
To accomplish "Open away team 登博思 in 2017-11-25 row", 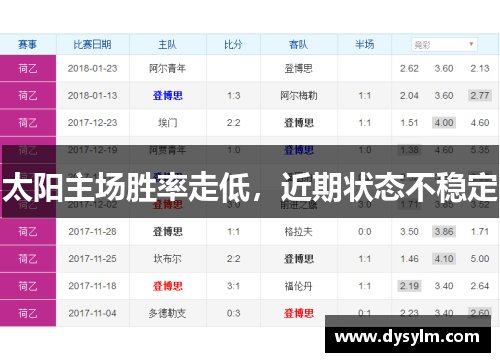I will [x=299, y=259].
